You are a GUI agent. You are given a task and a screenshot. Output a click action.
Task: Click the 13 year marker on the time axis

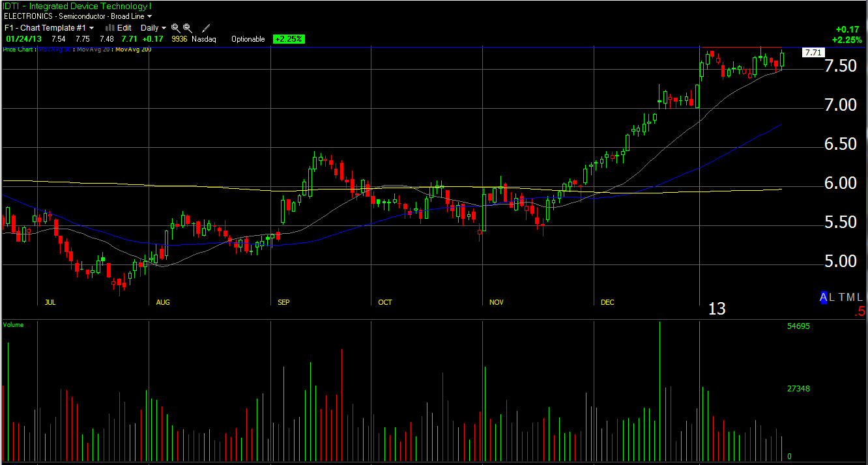coord(717,309)
